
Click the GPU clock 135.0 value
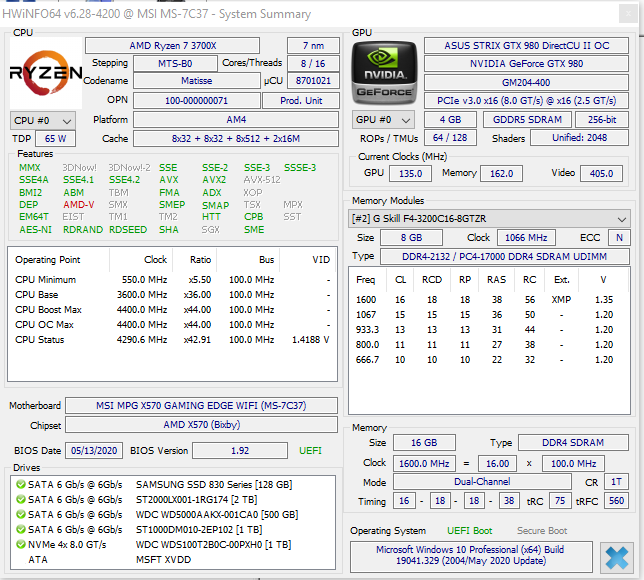coord(411,173)
